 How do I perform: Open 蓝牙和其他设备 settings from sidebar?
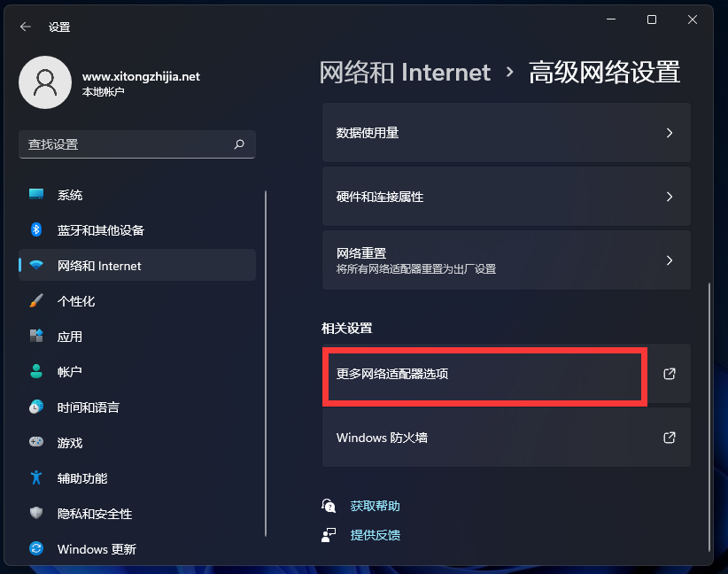coord(35,230)
